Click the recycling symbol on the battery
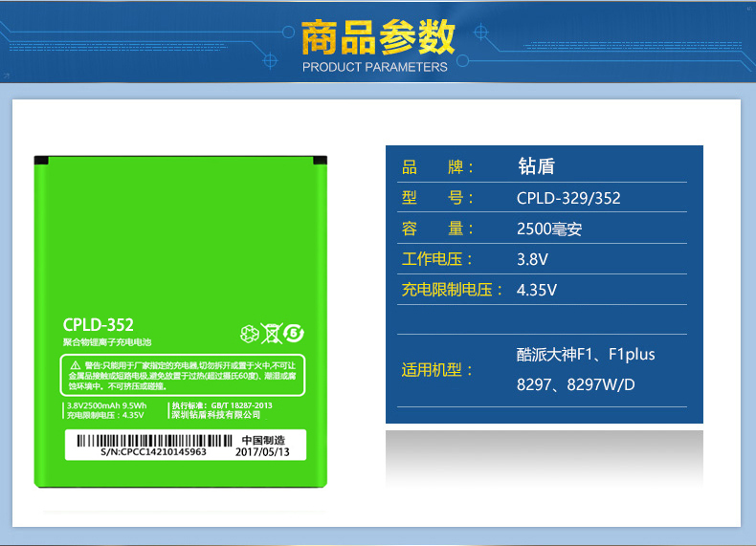The height and width of the screenshot is (546, 756). click(x=249, y=333)
